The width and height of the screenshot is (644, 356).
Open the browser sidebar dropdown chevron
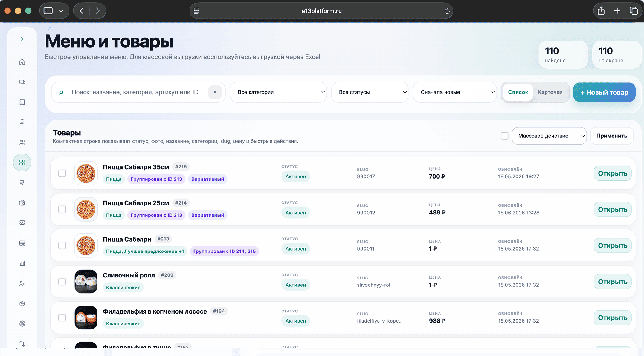(x=61, y=11)
